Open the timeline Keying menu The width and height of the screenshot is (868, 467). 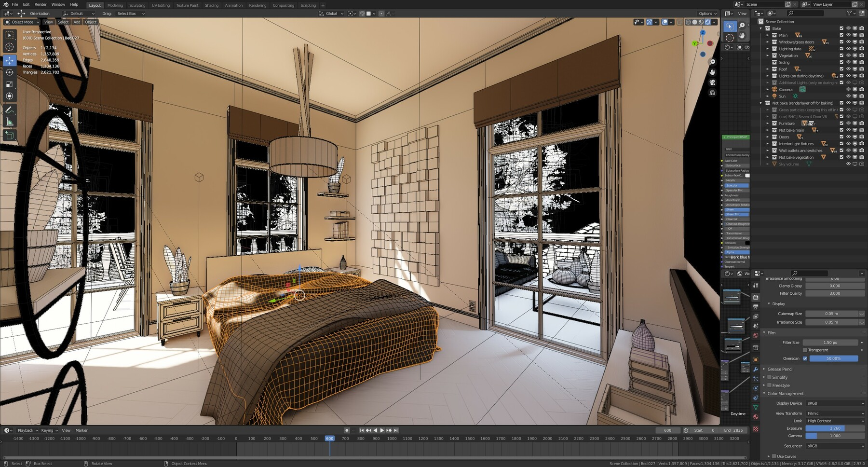(49, 430)
